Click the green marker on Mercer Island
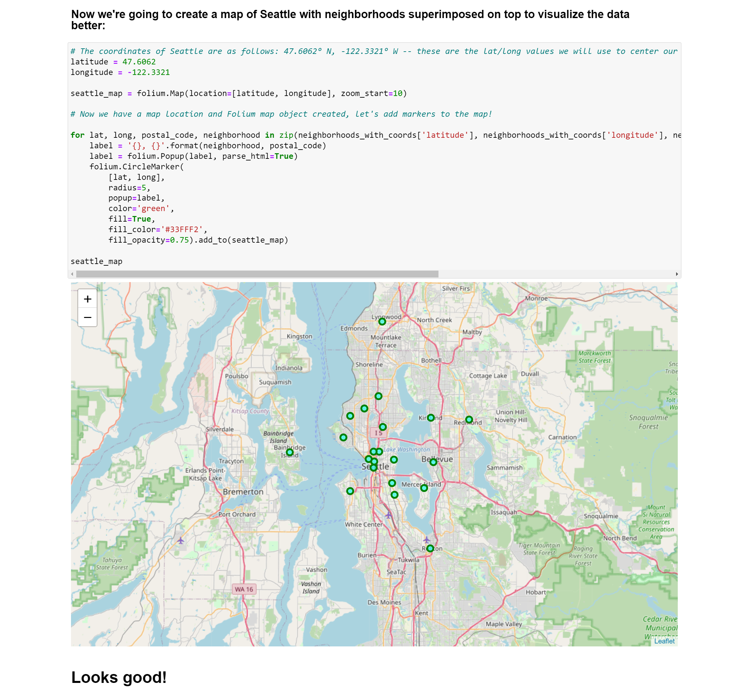Screen dimensions: 756x700 point(424,488)
